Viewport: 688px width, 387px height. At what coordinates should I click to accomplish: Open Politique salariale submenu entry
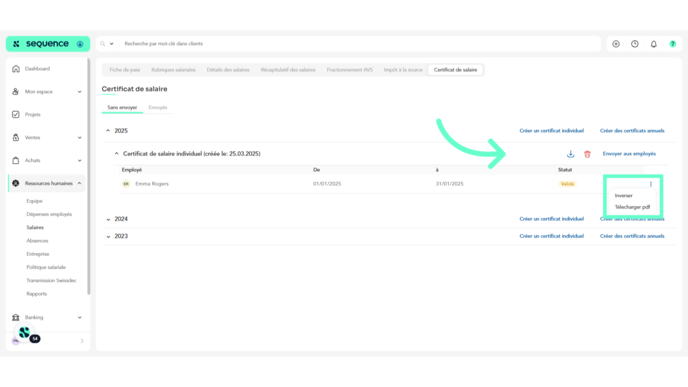pos(46,267)
